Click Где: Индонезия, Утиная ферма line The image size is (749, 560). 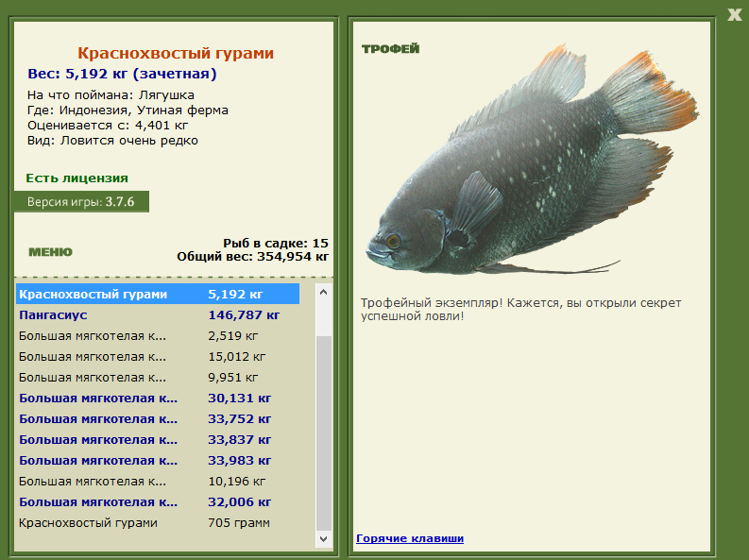click(x=128, y=110)
